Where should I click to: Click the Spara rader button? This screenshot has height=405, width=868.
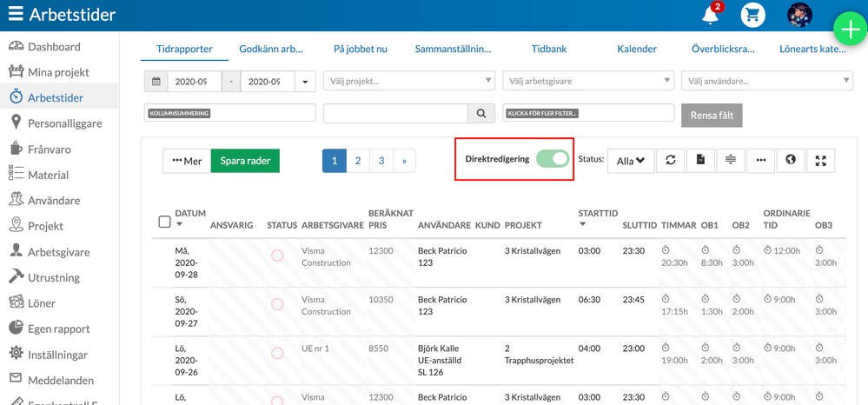[245, 161]
